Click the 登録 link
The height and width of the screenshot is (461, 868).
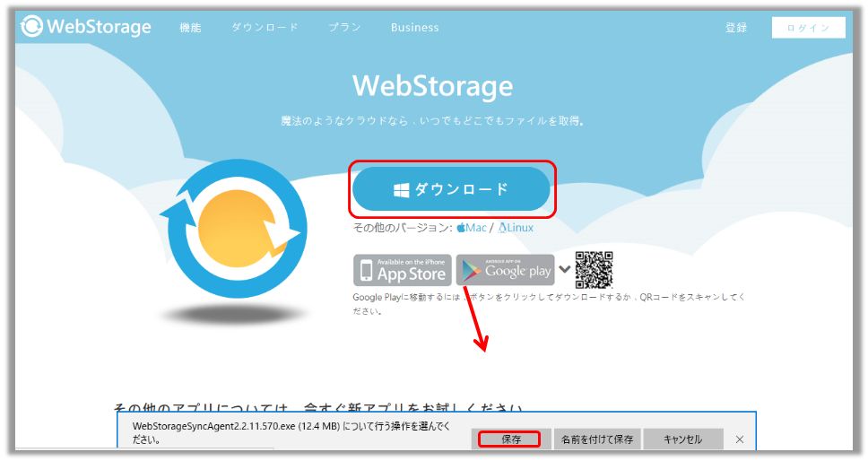736,27
